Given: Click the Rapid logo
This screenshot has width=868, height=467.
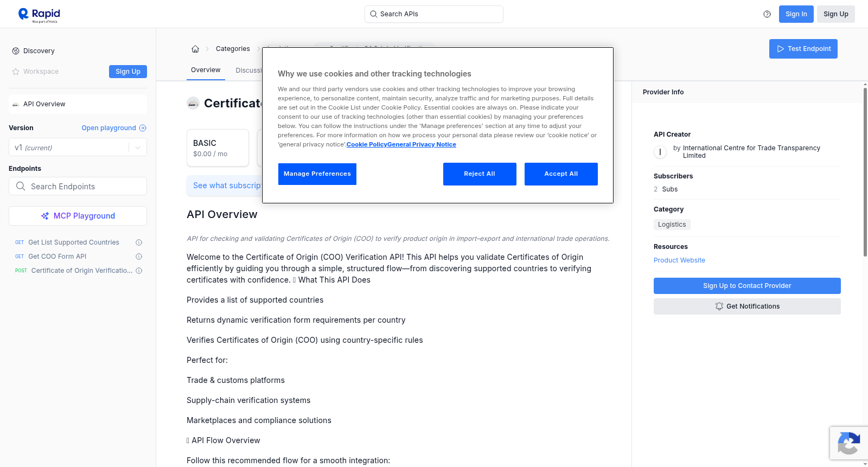Looking at the screenshot, I should tap(39, 15).
